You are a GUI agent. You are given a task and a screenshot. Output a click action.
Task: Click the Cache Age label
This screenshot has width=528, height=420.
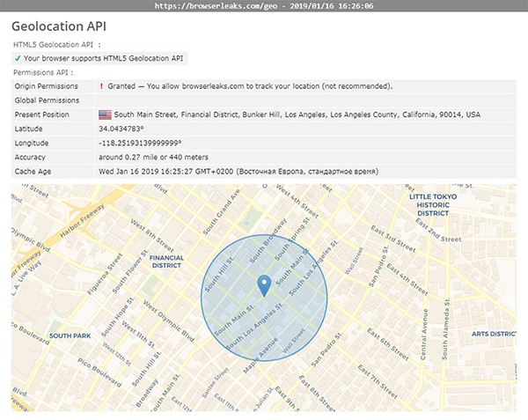[x=33, y=172]
